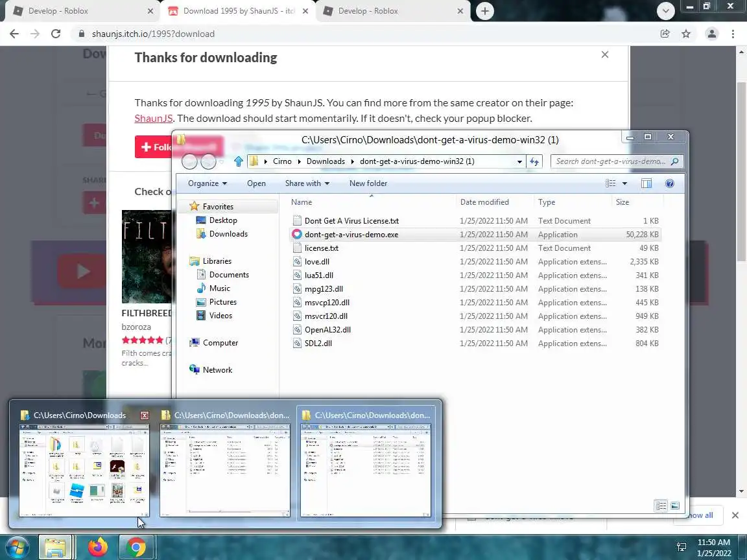Open Documents library
This screenshot has width=747, height=560.
(x=222, y=275)
